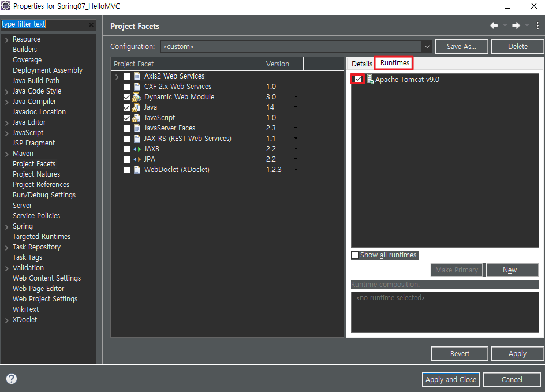Open the Configuration combo box
This screenshot has width=545, height=392.
(x=296, y=47)
